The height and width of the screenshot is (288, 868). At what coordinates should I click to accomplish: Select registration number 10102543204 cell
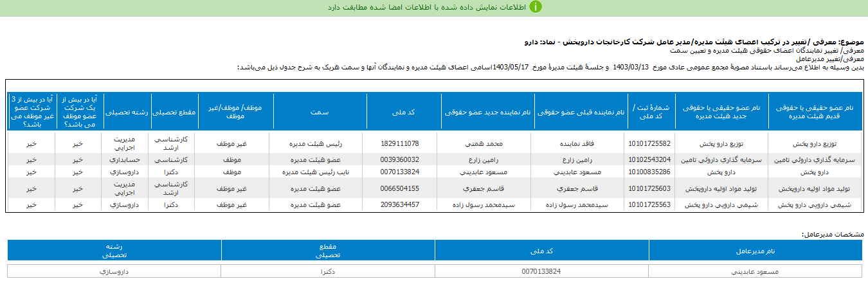coord(651,159)
